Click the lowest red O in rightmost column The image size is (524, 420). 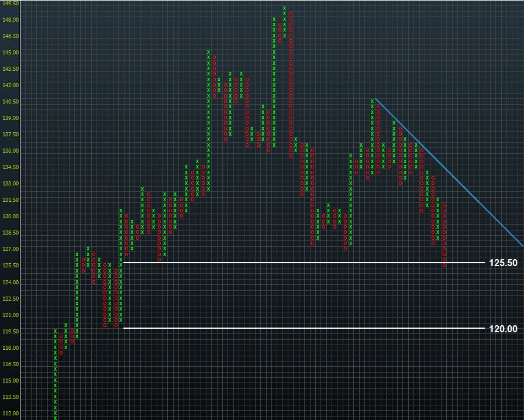tap(444, 265)
